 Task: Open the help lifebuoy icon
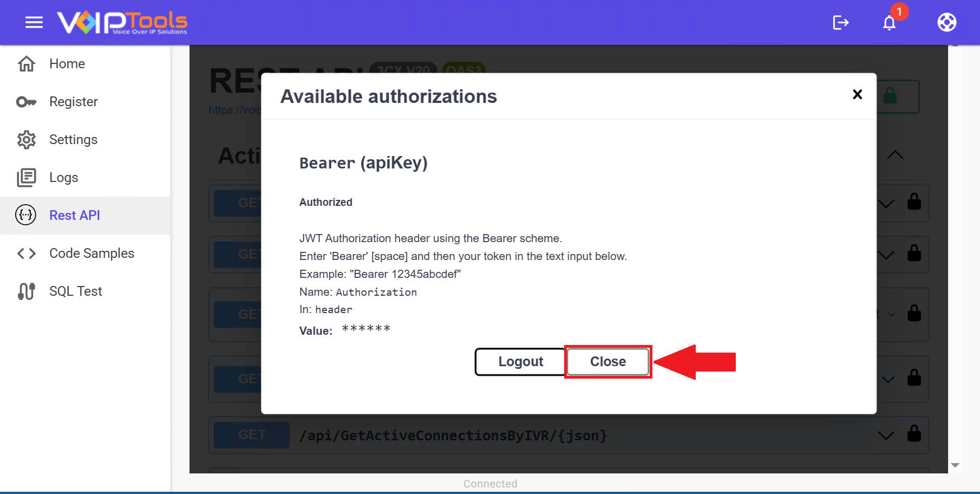pos(946,22)
